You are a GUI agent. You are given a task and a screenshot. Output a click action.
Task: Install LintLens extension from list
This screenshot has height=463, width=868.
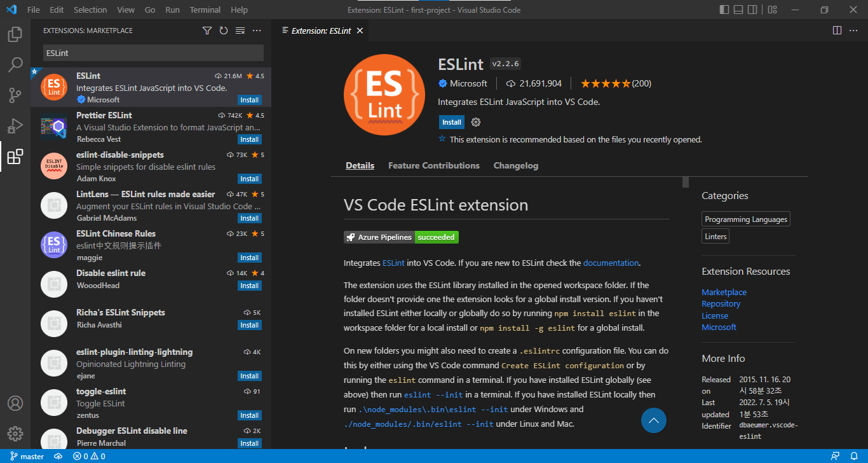(x=249, y=218)
